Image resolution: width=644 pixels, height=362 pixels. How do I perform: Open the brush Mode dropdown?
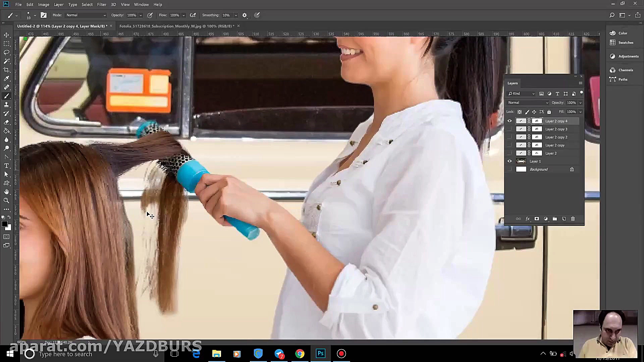tap(86, 15)
